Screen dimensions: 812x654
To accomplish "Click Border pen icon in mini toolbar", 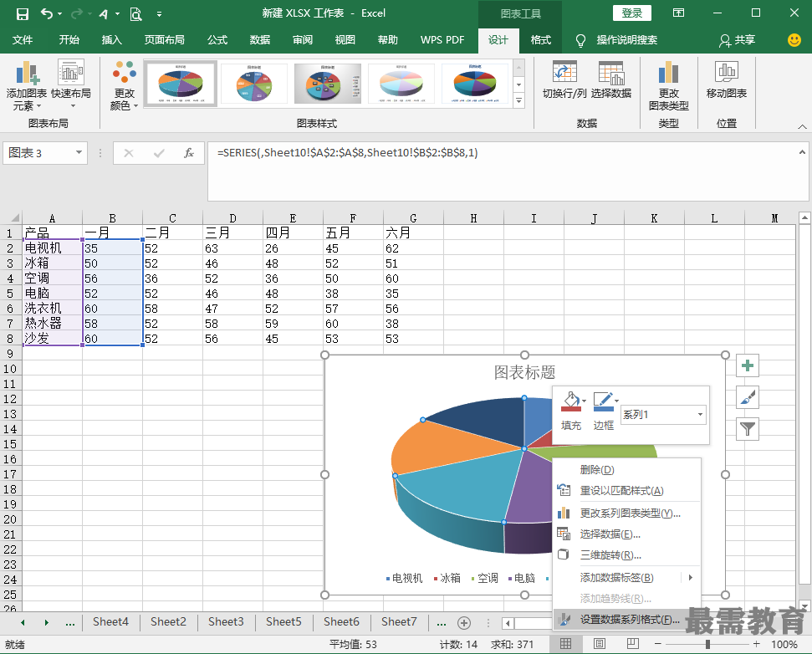I will click(x=603, y=401).
